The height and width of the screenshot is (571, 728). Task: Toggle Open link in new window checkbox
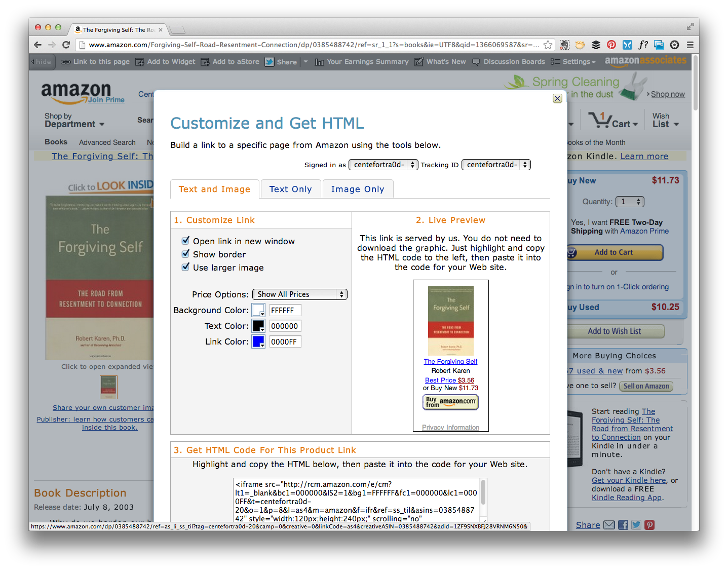tap(185, 241)
